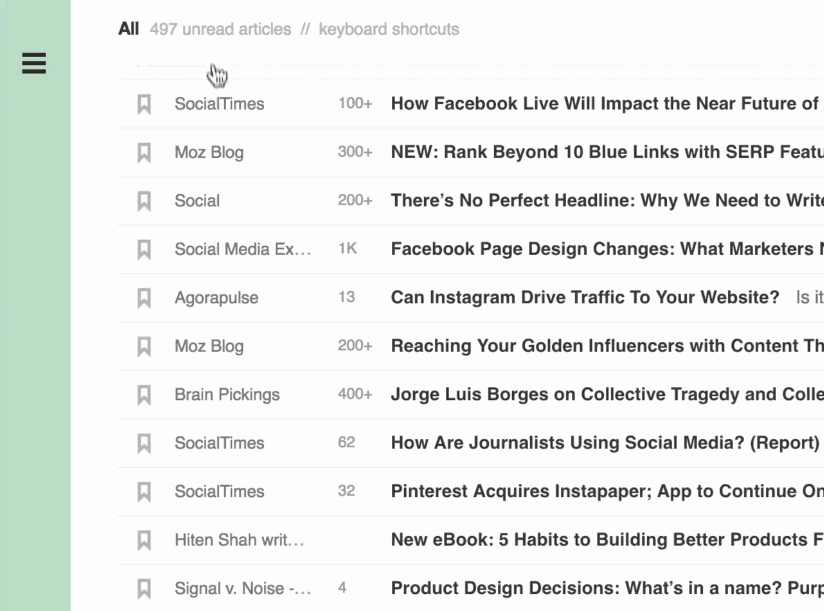Click the 200+ count on Golden Influencers row
Screen dimensions: 824x611
(355, 346)
